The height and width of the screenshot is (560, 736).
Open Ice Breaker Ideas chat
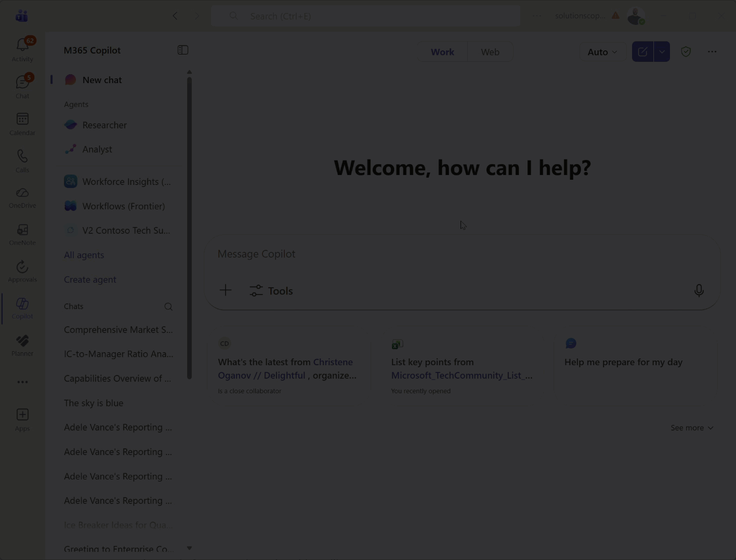(119, 525)
